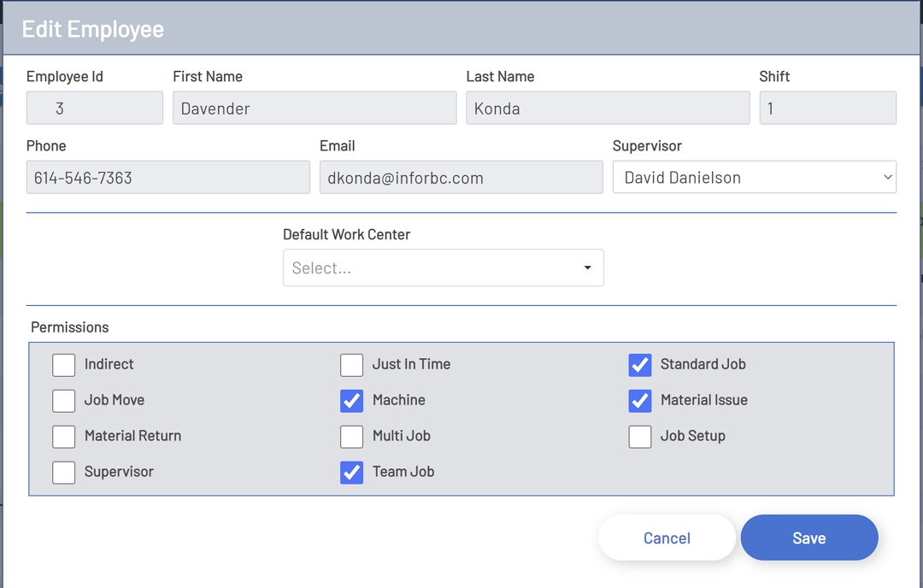Open the Supervisor dropdown
923x588 pixels.
tap(754, 178)
